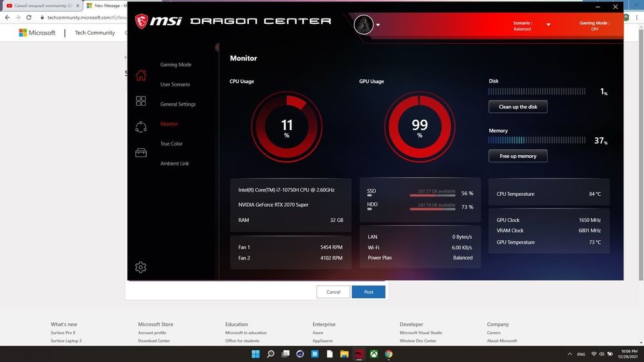Screen dimensions: 644x362
Task: Expand the Scenario Balanced dropdown arrow
Action: [x=549, y=24]
